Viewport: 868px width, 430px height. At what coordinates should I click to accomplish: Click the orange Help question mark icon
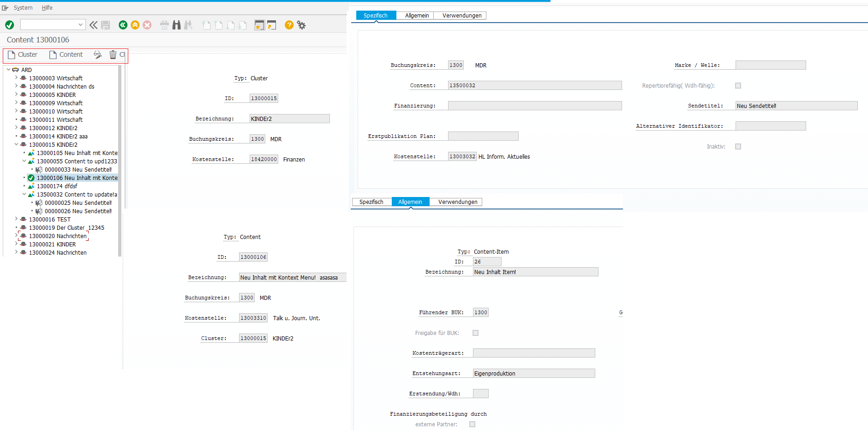289,25
